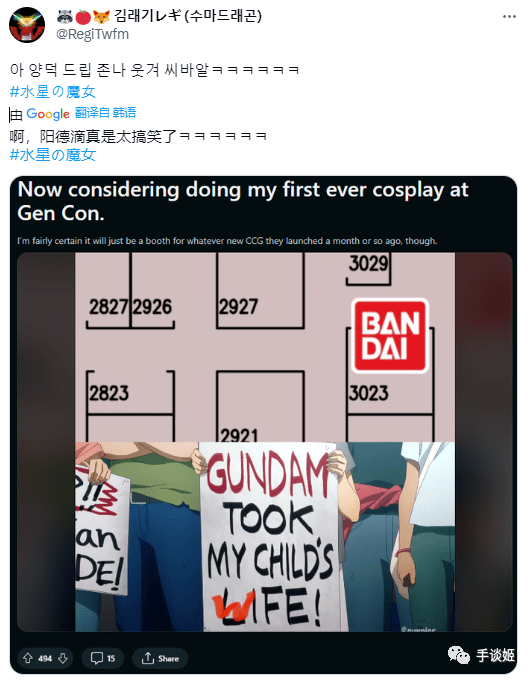Image resolution: width=532 pixels, height=680 pixels.
Task: Select the BANDAI logo on booth map
Action: (x=390, y=336)
